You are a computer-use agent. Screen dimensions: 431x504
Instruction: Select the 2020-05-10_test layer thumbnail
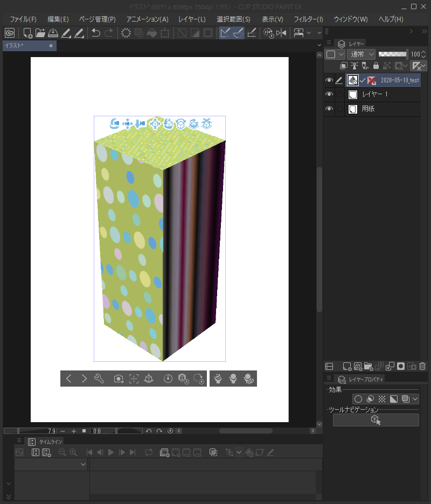pyautogui.click(x=352, y=80)
